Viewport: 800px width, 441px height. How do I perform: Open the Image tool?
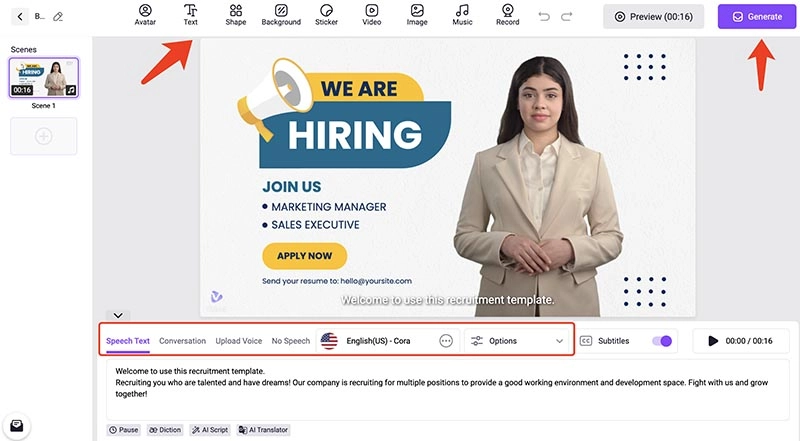pyautogui.click(x=417, y=15)
